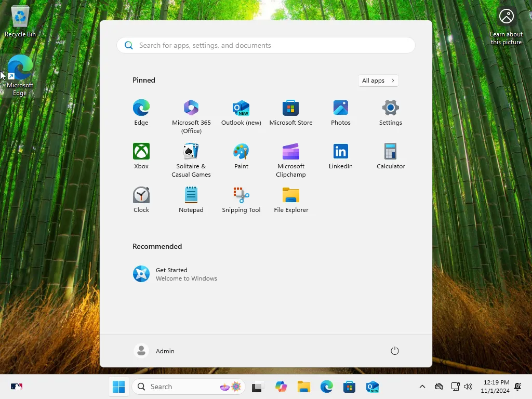Open Solitaire & Casual Games
Image resolution: width=532 pixels, height=399 pixels.
(x=191, y=160)
